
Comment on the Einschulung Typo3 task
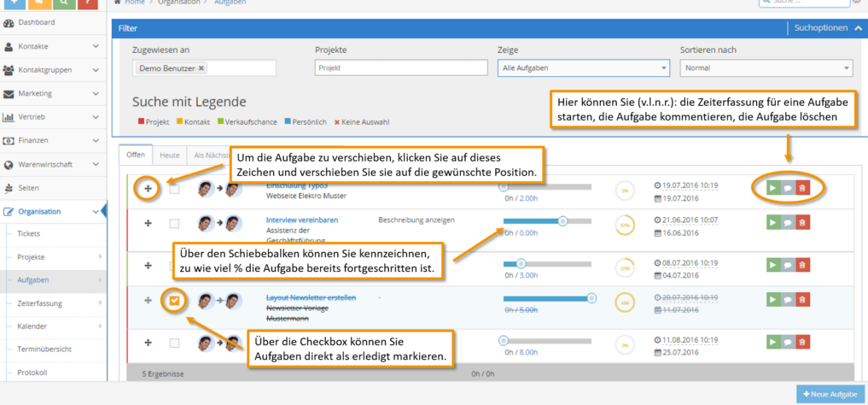787,188
